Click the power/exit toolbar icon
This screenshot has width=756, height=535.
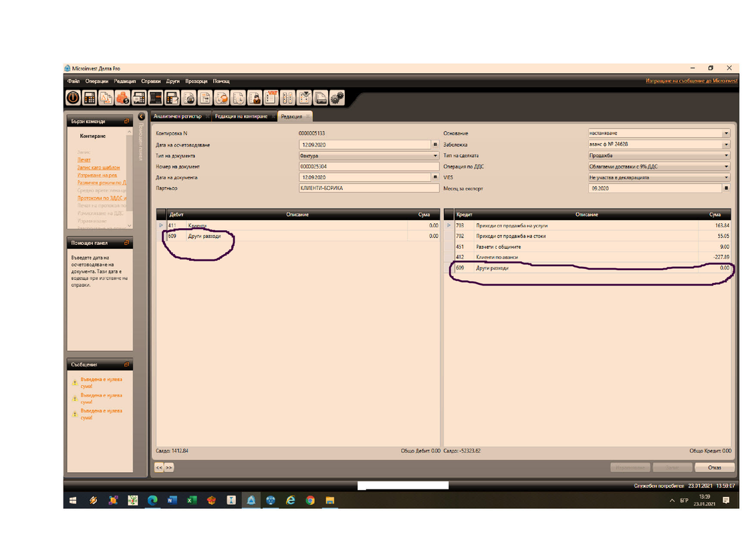pyautogui.click(x=73, y=98)
